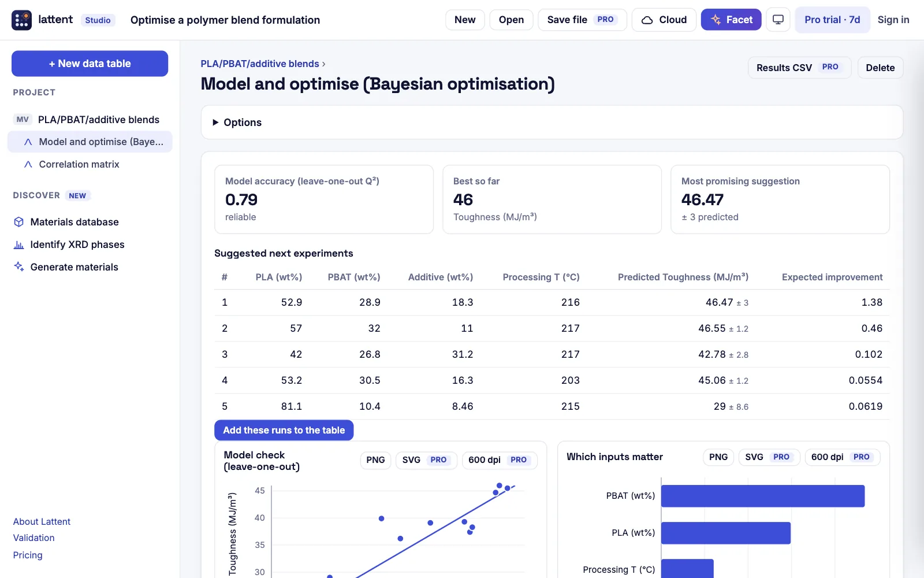Click Most promising suggestion card value 46.47
Image resolution: width=924 pixels, height=578 pixels.
tap(702, 200)
